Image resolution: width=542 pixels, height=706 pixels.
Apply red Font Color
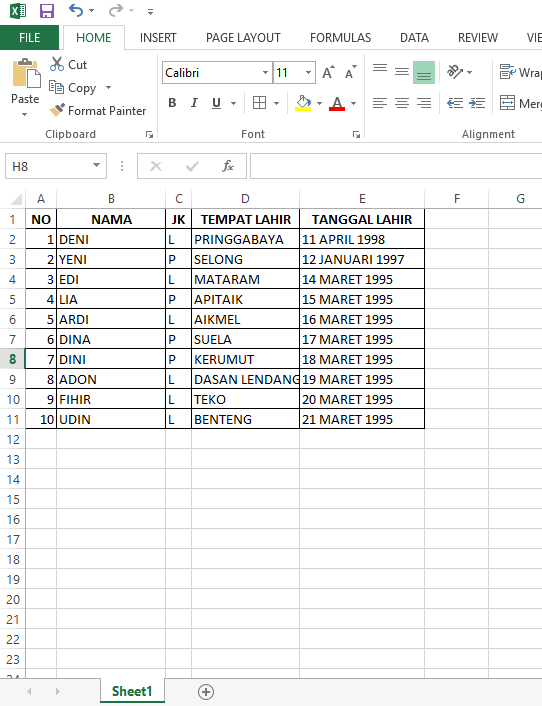tap(337, 103)
